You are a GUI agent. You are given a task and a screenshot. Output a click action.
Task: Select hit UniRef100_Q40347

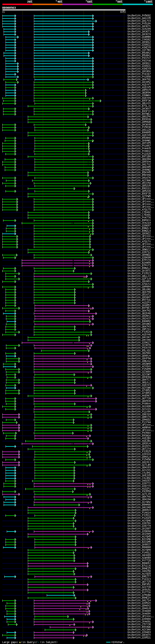[139, 338]
